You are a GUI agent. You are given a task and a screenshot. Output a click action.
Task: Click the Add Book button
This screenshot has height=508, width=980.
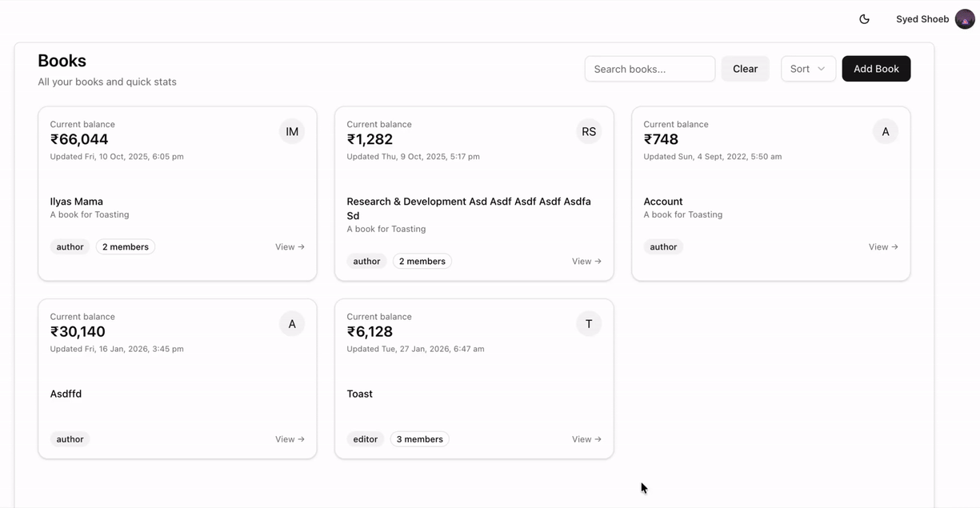point(876,69)
